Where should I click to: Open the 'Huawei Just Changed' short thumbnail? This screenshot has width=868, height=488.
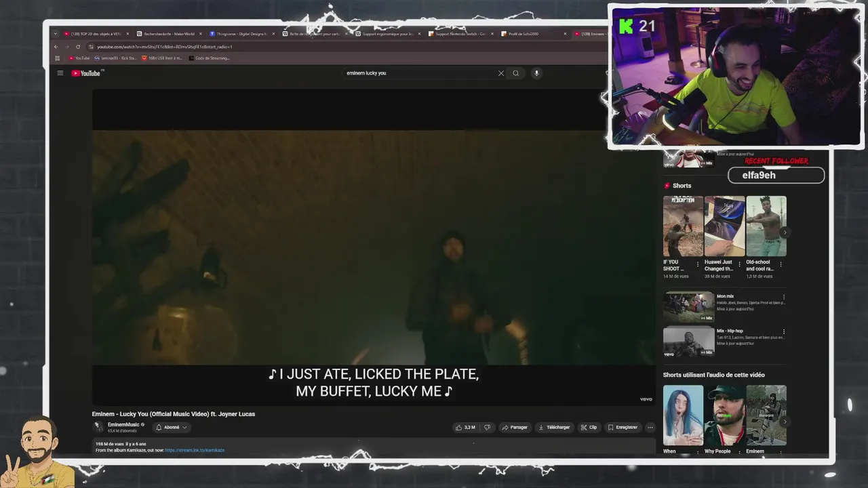tap(724, 226)
